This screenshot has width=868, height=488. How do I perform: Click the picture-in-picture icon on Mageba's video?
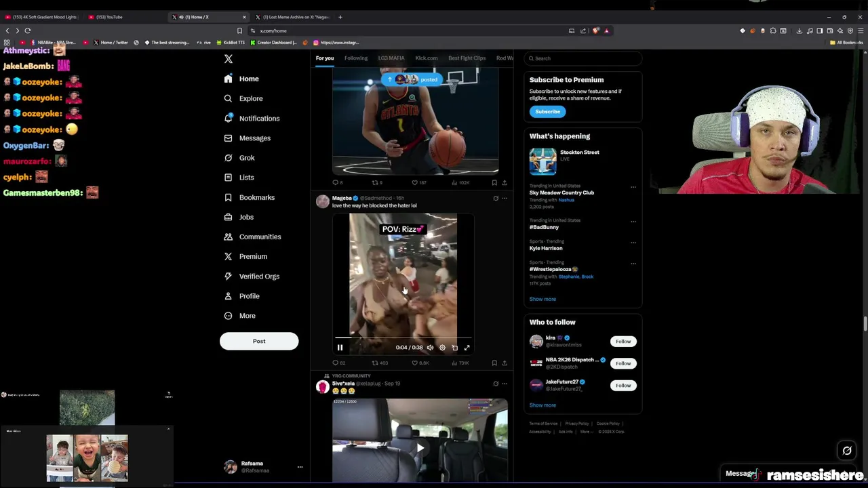tap(454, 347)
